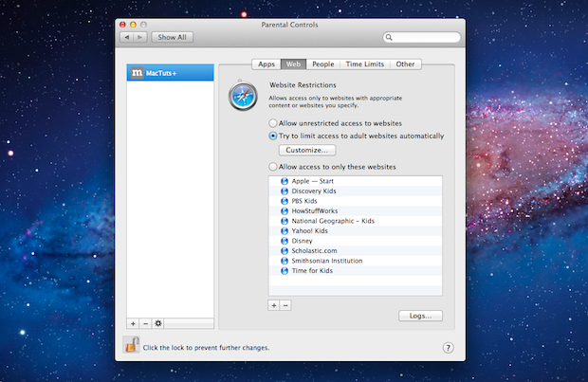Click the Safari compass icon
Viewport: 588px width, 382px height.
click(x=243, y=97)
